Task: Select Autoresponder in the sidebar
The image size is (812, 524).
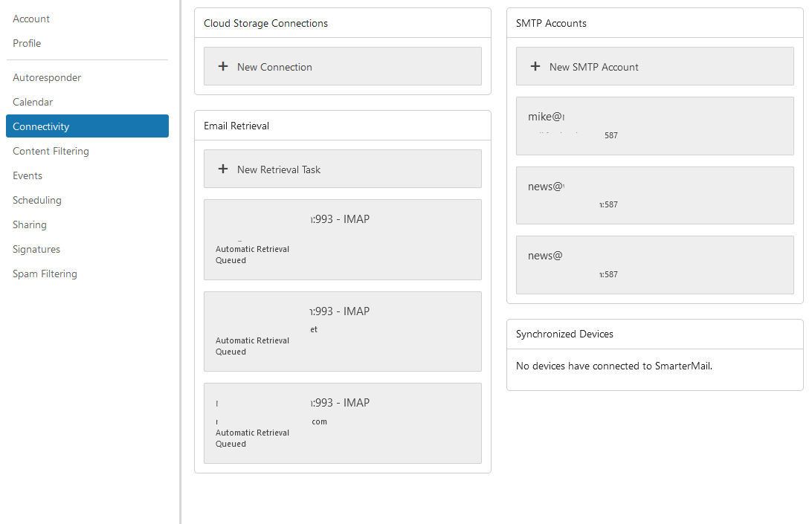Action: (47, 77)
